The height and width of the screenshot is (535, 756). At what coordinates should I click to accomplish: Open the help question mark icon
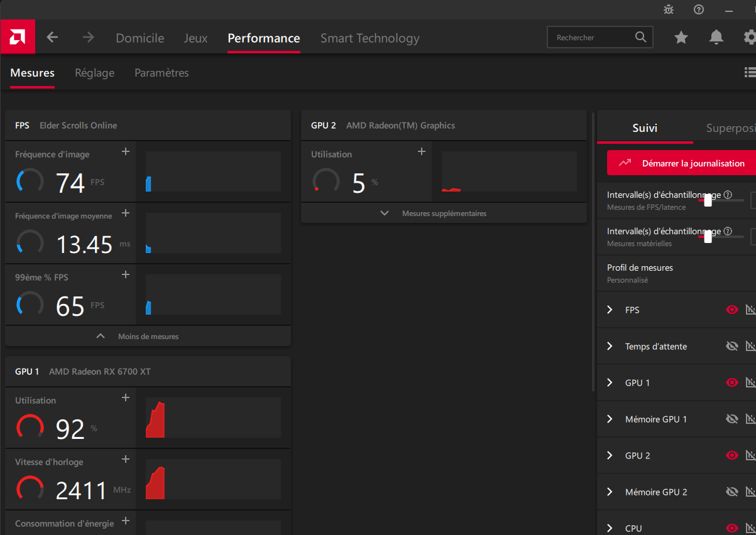pos(699,9)
